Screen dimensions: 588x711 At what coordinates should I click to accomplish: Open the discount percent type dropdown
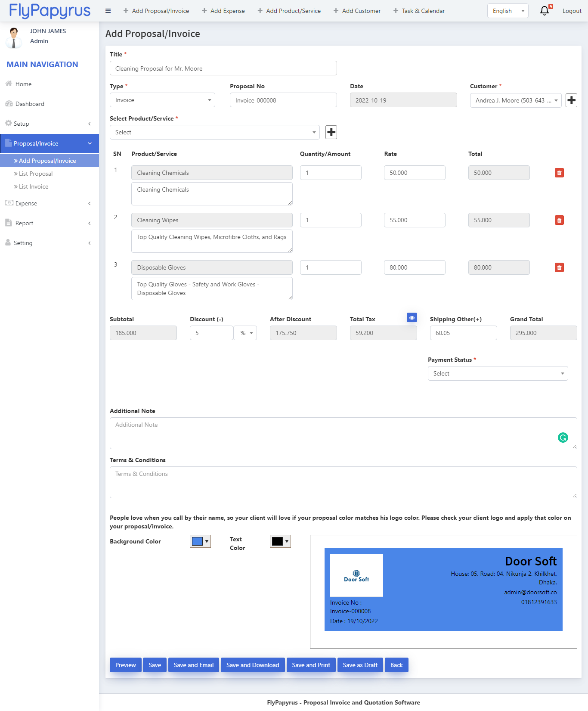245,333
